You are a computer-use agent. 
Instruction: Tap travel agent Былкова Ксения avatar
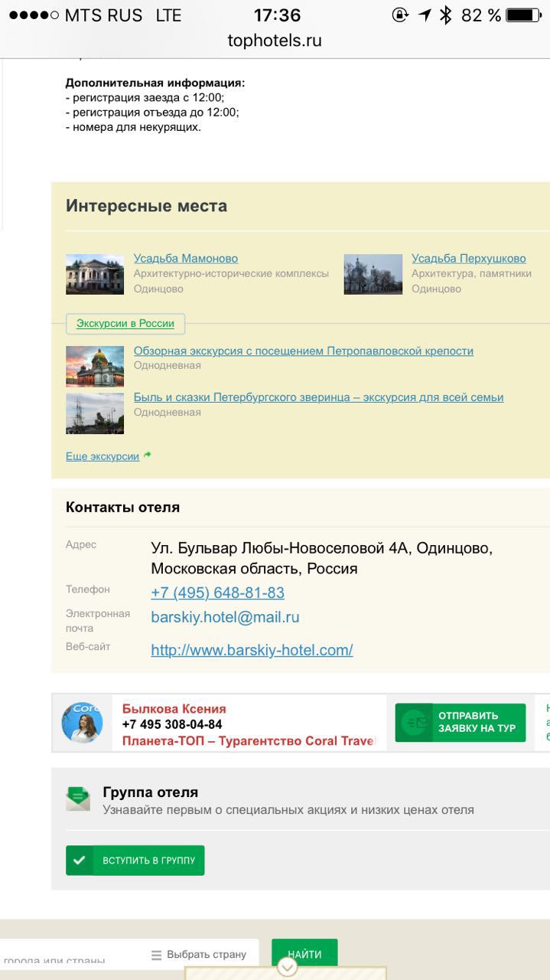pyautogui.click(x=82, y=723)
